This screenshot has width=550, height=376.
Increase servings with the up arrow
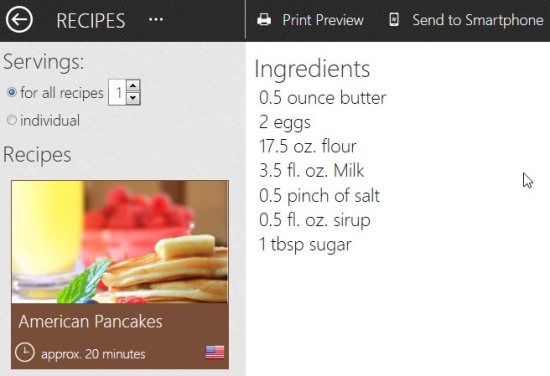(133, 86)
